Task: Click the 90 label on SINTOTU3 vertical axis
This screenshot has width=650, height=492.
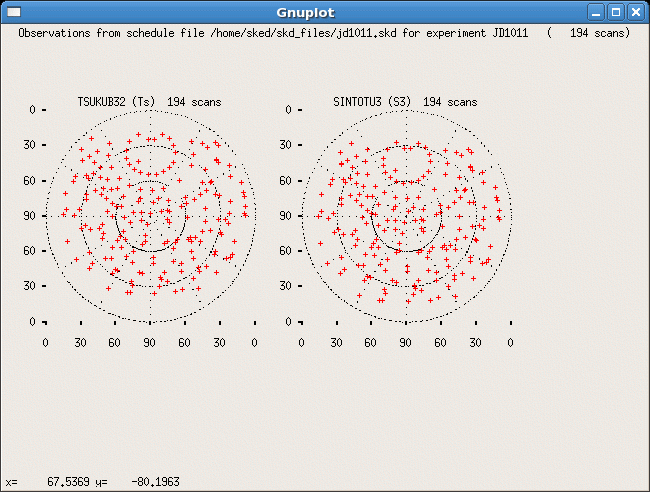Action: (x=287, y=216)
